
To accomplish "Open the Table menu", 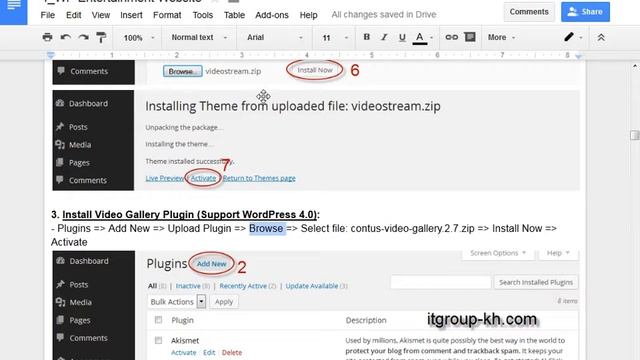I will [x=234, y=15].
